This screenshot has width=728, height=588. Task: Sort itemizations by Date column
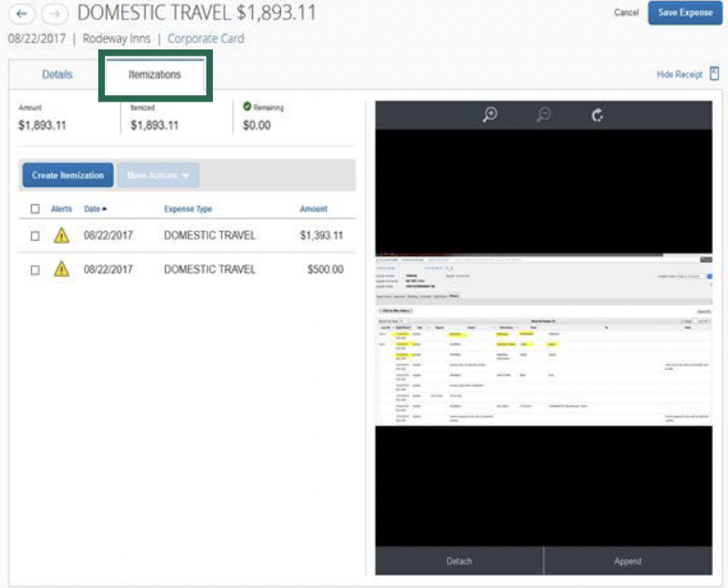click(x=91, y=209)
